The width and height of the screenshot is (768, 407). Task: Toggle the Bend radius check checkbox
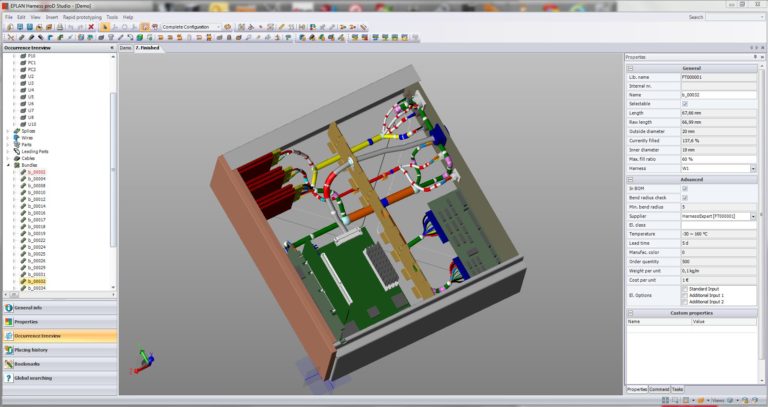click(x=685, y=197)
